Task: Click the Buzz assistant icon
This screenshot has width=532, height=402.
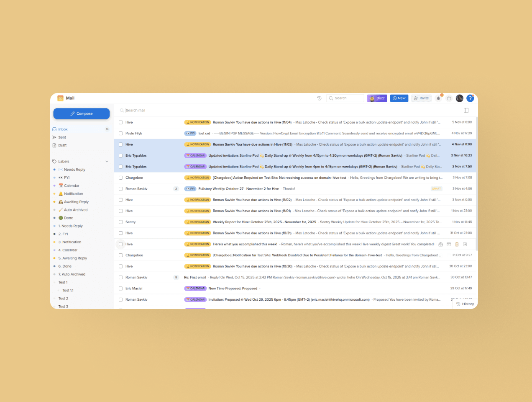Action: tap(377, 98)
